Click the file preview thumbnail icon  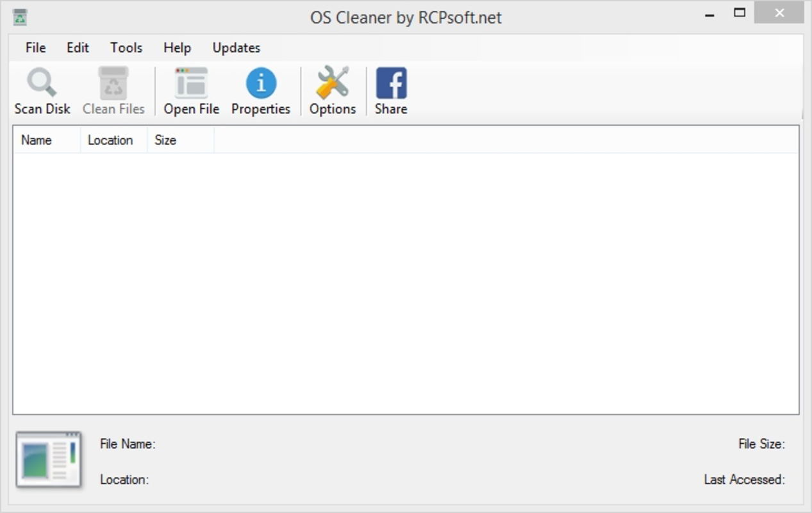coord(49,460)
